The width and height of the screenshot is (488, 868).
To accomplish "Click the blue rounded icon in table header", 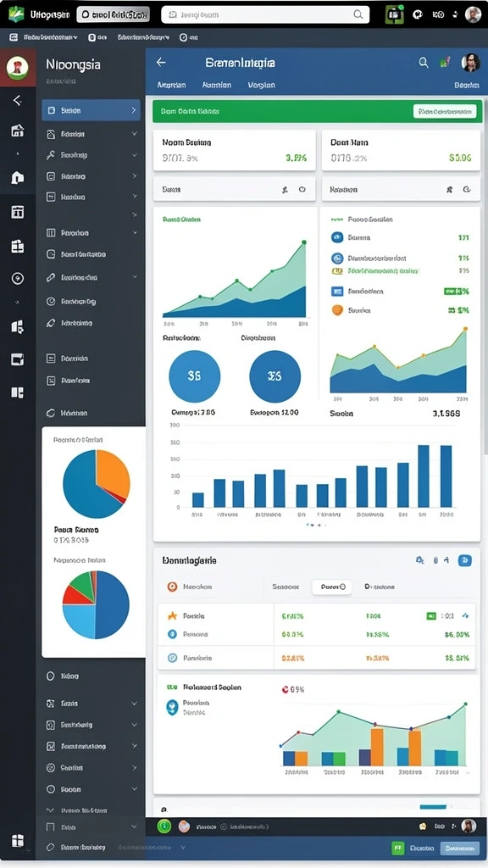I will point(465,560).
